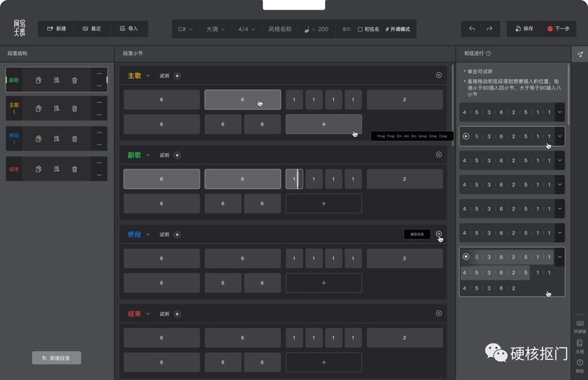
Task: Delete the 主歌 1 section
Action: click(x=75, y=108)
